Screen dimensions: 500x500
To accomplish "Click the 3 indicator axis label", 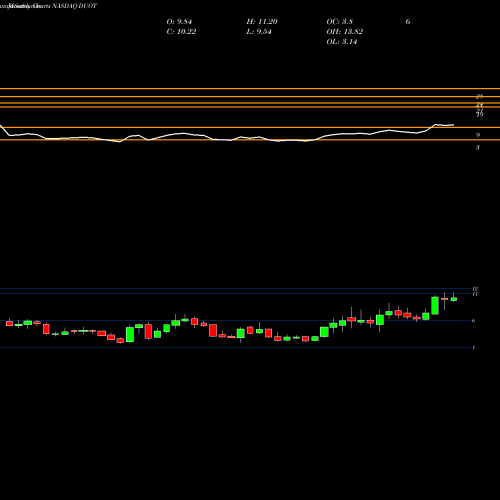I will click(478, 147).
